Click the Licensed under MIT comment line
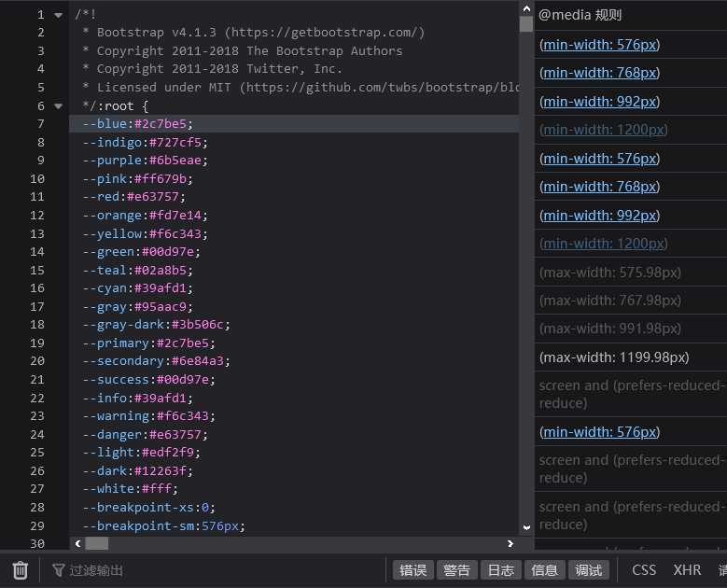 301,88
